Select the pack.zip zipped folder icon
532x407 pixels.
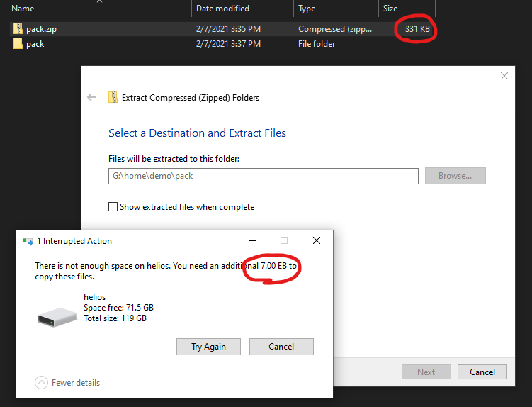pyautogui.click(x=18, y=29)
